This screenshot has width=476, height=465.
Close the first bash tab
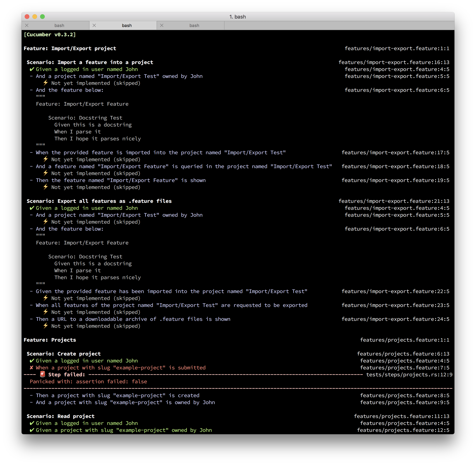(27, 25)
